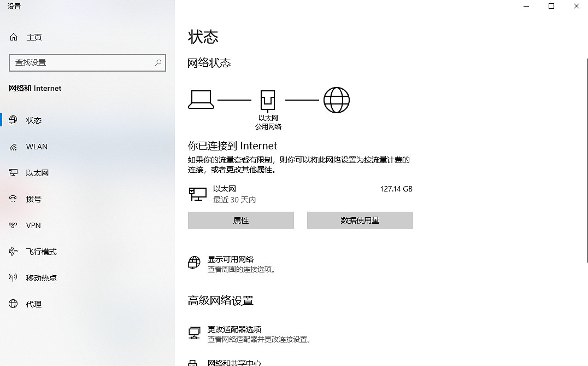Click the 主页 home icon

(x=13, y=37)
